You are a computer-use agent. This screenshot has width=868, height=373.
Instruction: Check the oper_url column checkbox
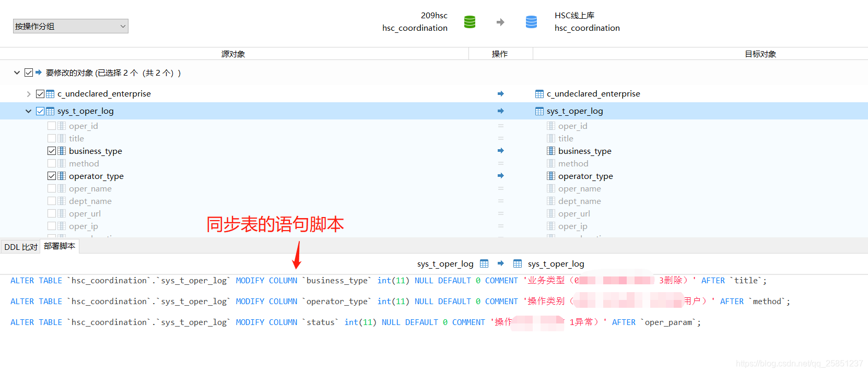coord(52,213)
